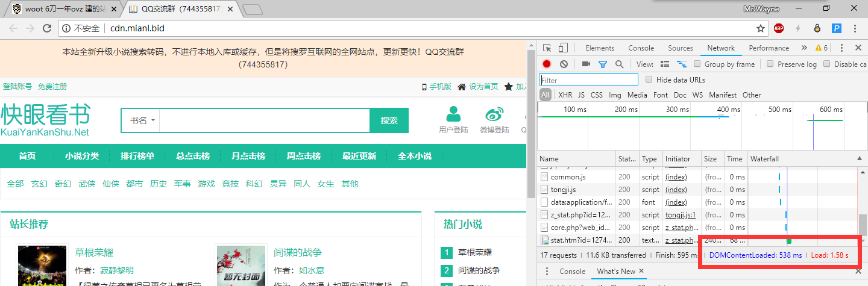Sort by the Waterfall column arrow
The width and height of the screenshot is (868, 286).
point(858,159)
